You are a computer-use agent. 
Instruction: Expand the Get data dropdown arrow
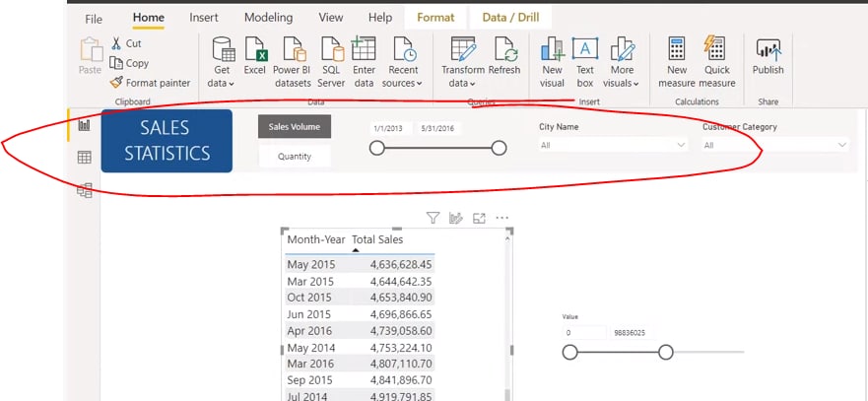pyautogui.click(x=232, y=84)
